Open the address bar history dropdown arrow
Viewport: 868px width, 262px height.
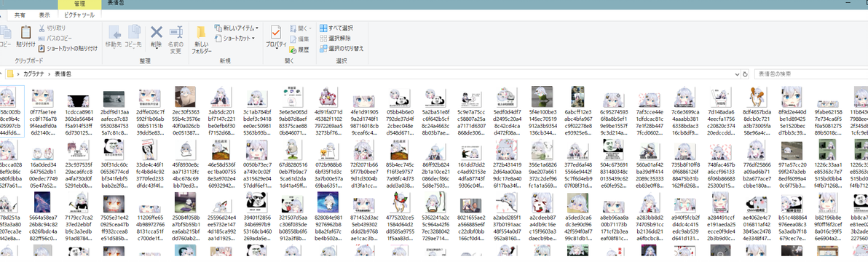coord(737,74)
